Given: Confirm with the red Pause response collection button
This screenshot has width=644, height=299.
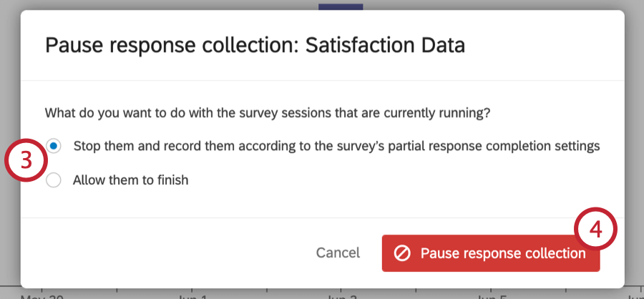Looking at the screenshot, I should click(x=490, y=253).
